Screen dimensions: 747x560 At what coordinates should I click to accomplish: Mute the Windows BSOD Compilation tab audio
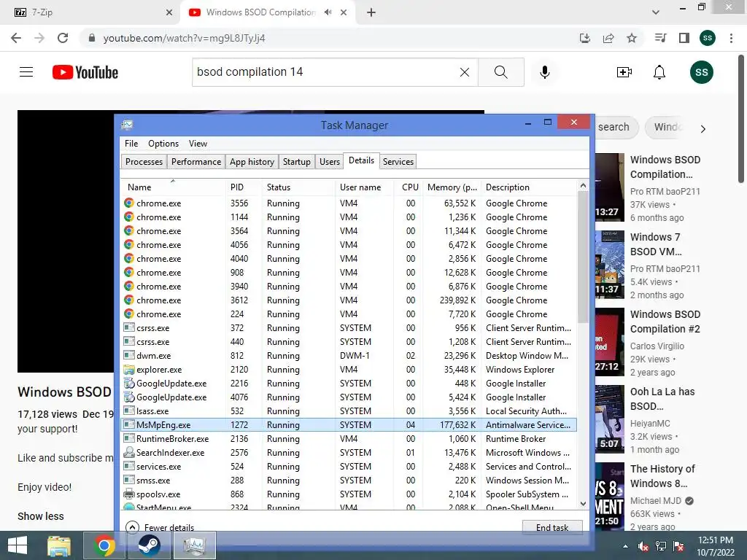tap(328, 12)
